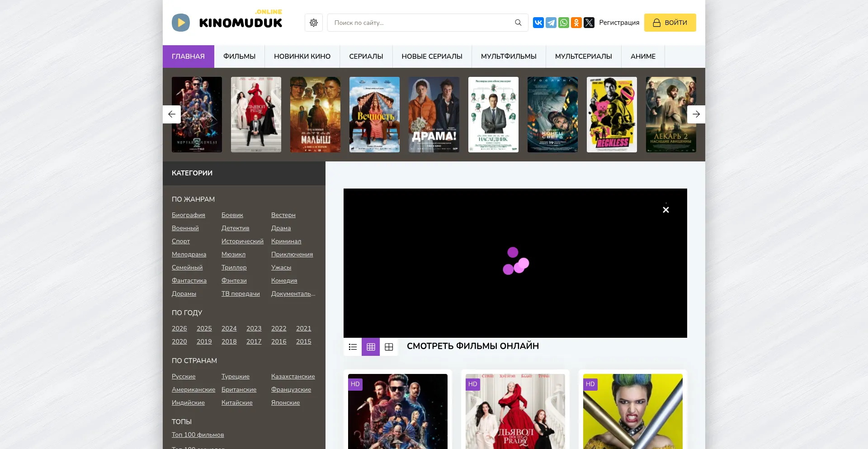
Task: Open the ФИЛЬМЫ menu item
Action: (240, 57)
